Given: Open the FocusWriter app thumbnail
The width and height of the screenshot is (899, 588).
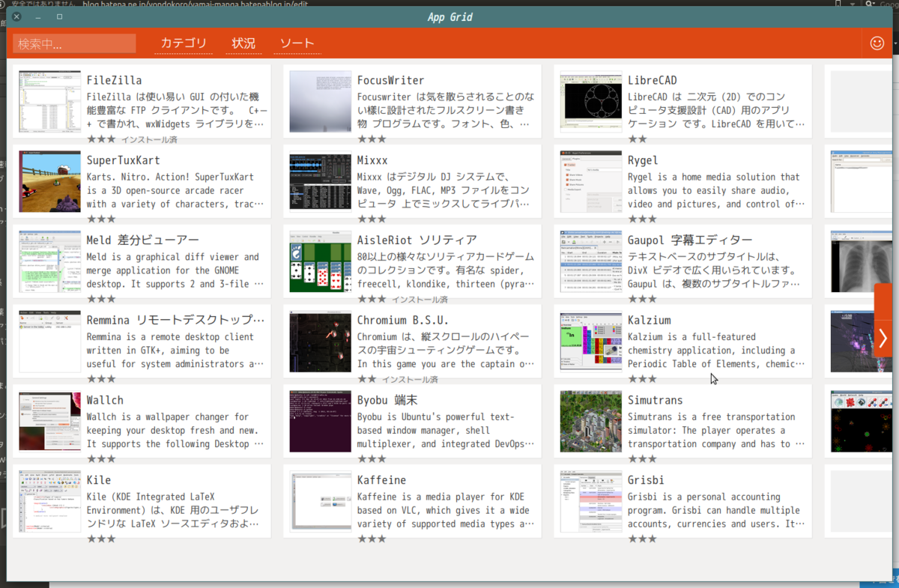Looking at the screenshot, I should click(x=321, y=102).
